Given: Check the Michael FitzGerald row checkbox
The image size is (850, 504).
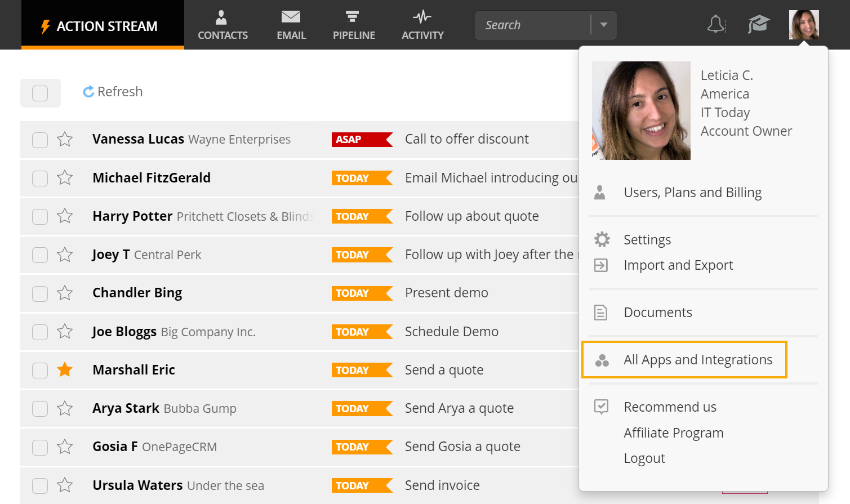Looking at the screenshot, I should pos(40,178).
